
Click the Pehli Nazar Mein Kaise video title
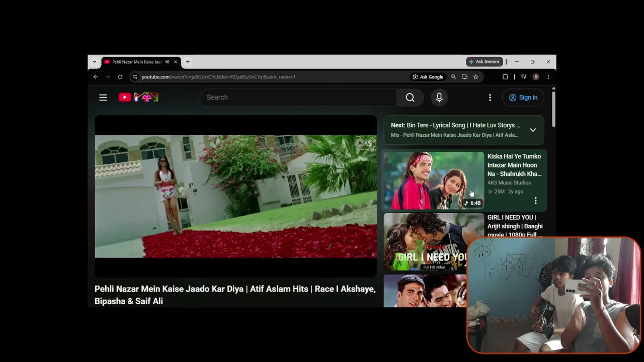[x=235, y=295]
